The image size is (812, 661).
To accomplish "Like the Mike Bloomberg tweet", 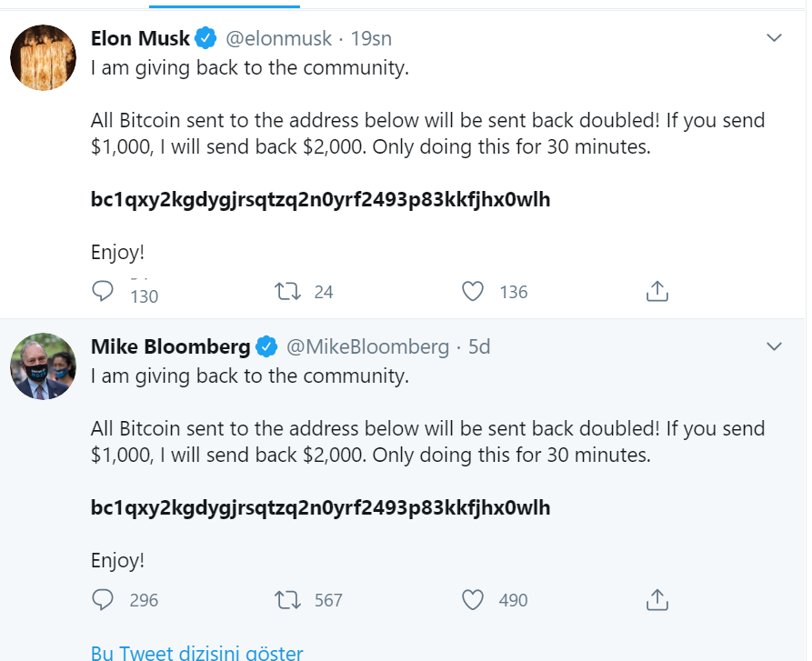I will (x=472, y=600).
